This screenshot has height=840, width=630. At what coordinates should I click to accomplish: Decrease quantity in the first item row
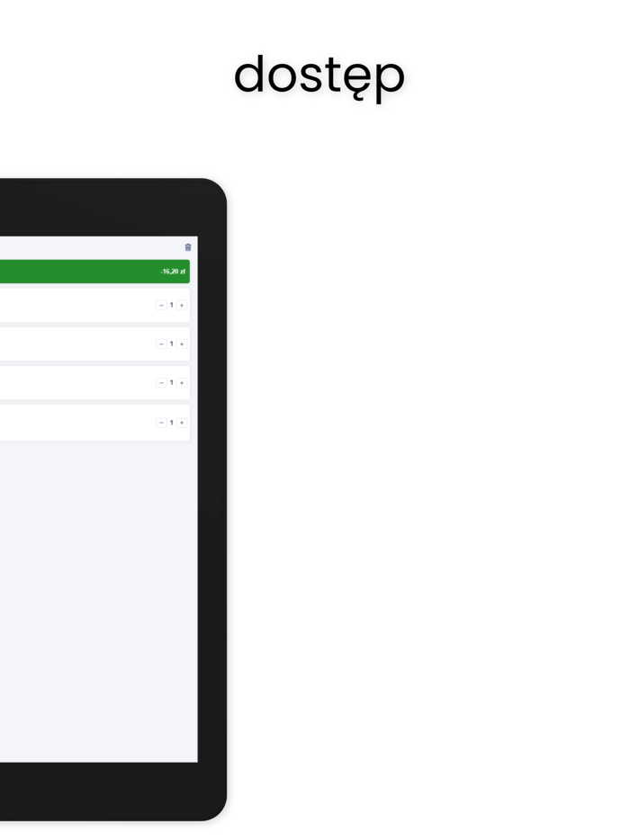161,306
